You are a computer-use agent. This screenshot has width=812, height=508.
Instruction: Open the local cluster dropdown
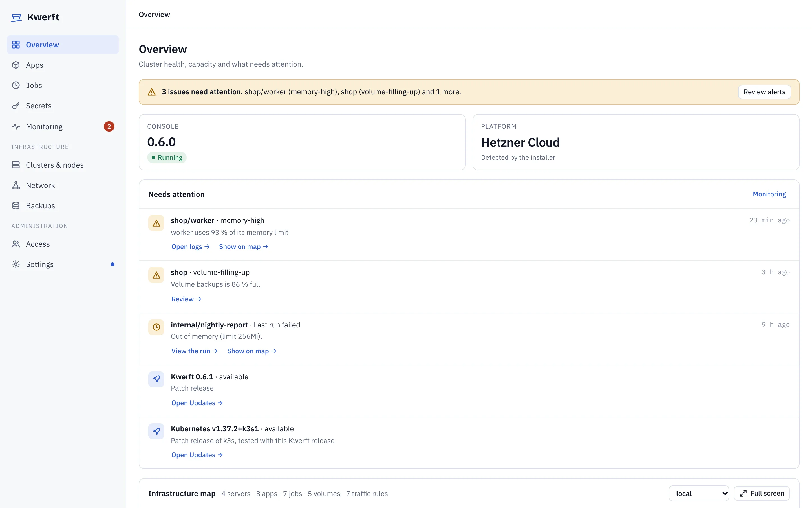699,493
